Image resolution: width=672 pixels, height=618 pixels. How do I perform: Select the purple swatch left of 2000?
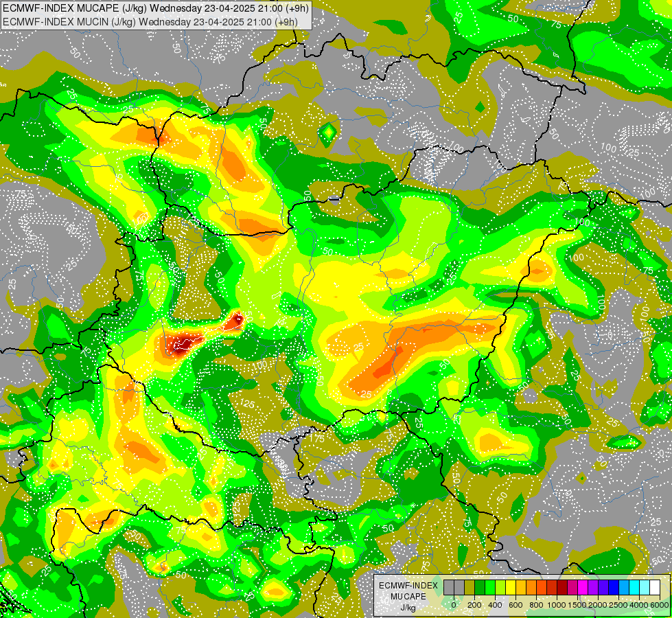594,588
